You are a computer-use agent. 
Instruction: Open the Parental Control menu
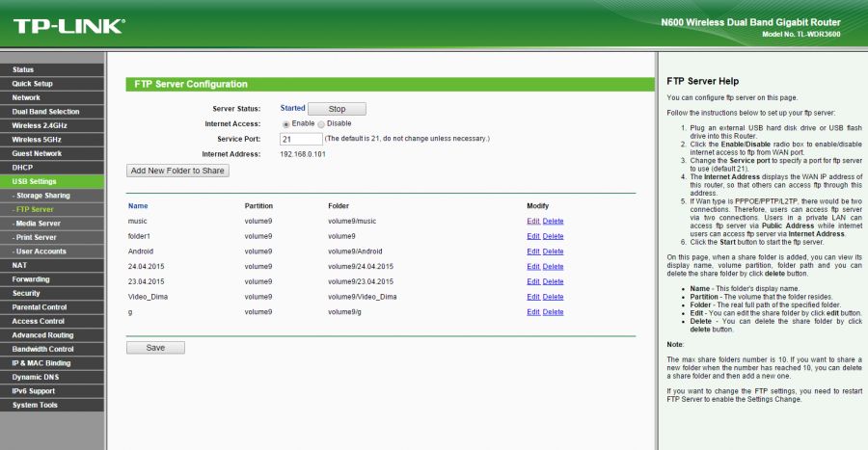39,307
